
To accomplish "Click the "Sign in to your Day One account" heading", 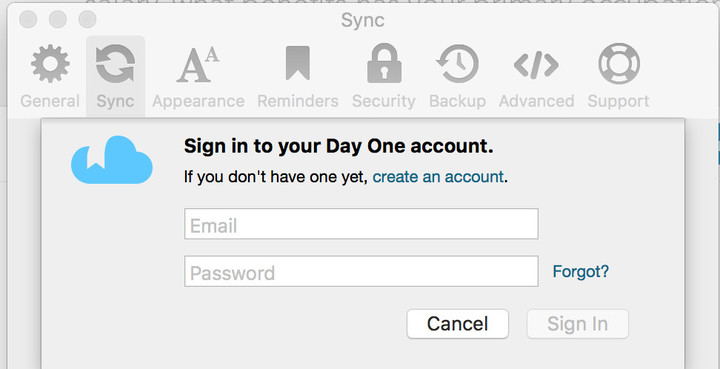I will click(338, 146).
